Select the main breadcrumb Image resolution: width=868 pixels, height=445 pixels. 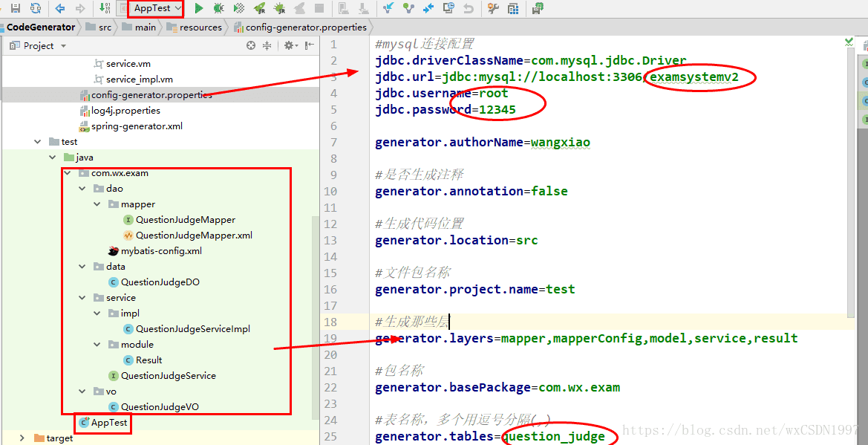click(140, 27)
